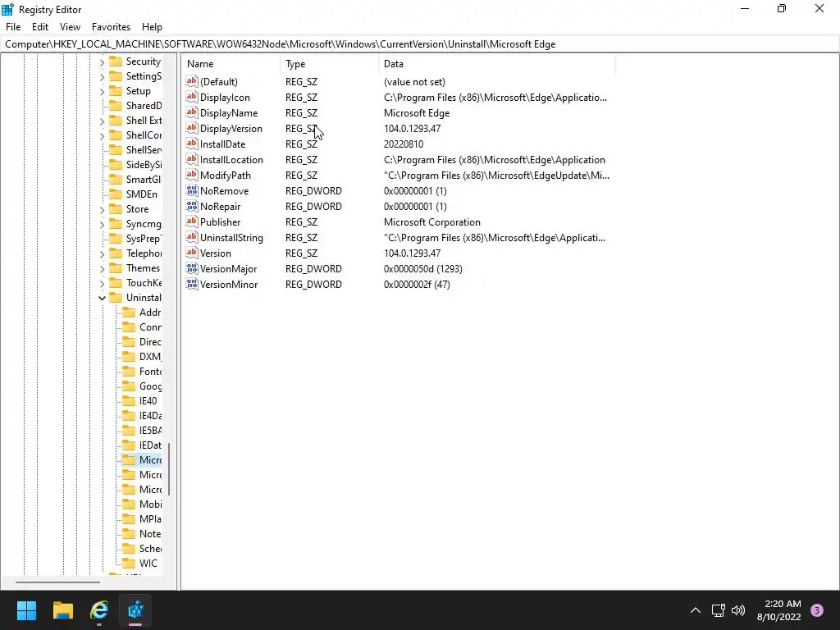This screenshot has width=840, height=630.
Task: Click the Security key folder icon
Action: pyautogui.click(x=116, y=61)
